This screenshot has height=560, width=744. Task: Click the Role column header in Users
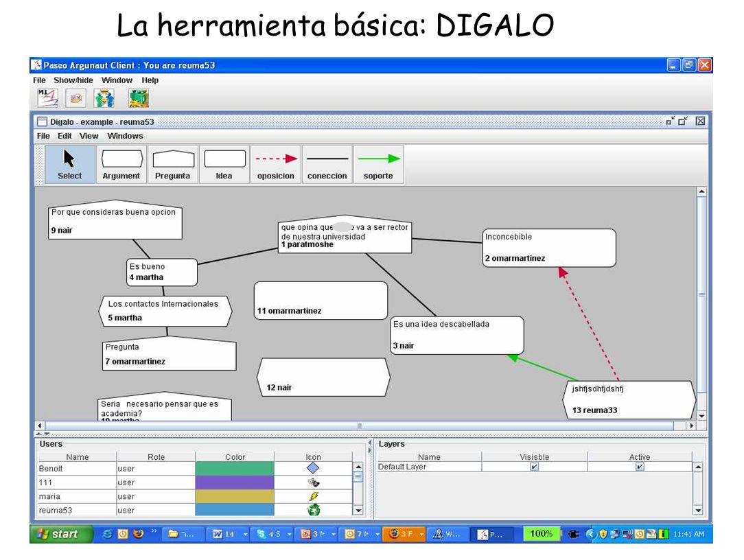[156, 456]
